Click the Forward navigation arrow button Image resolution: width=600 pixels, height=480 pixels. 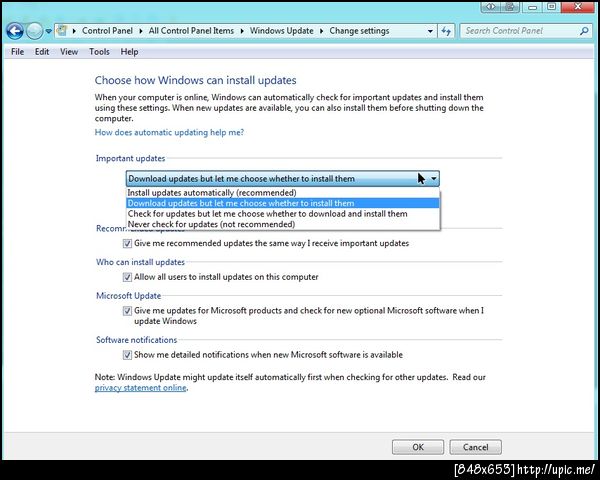(34, 31)
